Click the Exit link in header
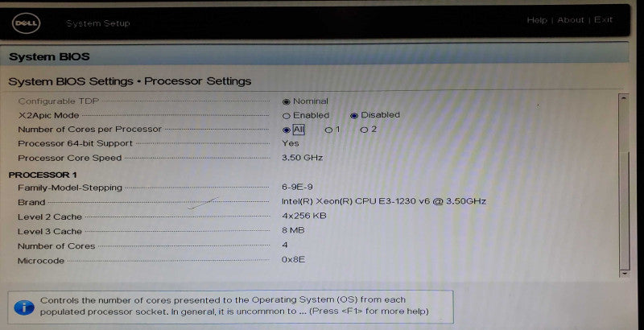644x330 pixels. click(603, 19)
